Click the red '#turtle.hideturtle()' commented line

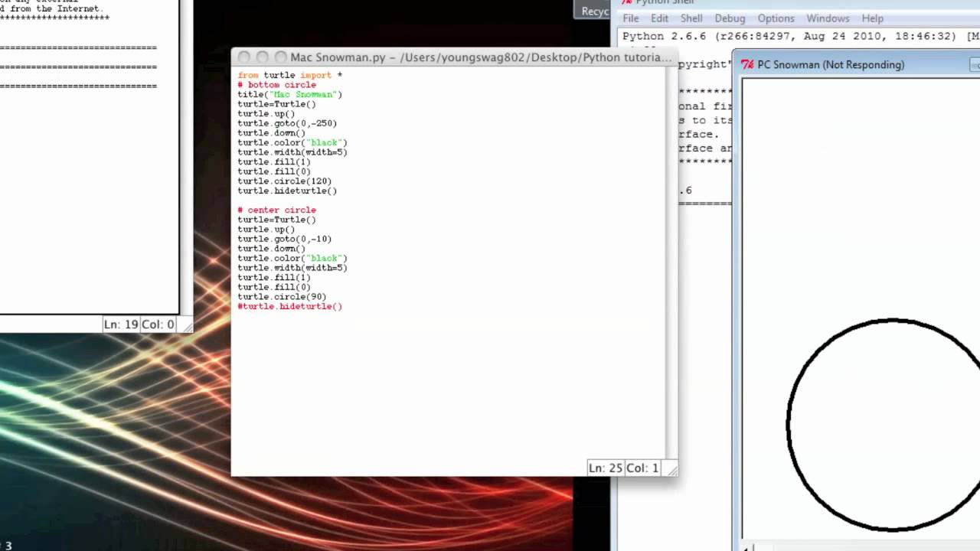[x=289, y=306]
